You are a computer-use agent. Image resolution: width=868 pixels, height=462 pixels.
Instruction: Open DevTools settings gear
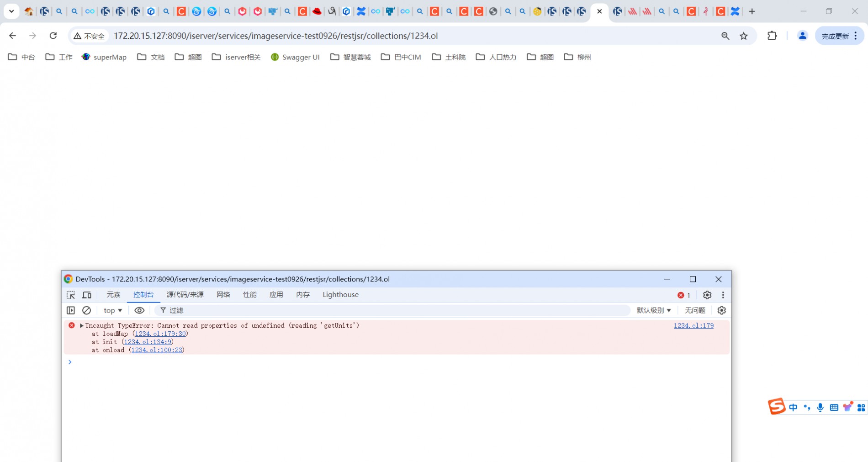(x=707, y=295)
